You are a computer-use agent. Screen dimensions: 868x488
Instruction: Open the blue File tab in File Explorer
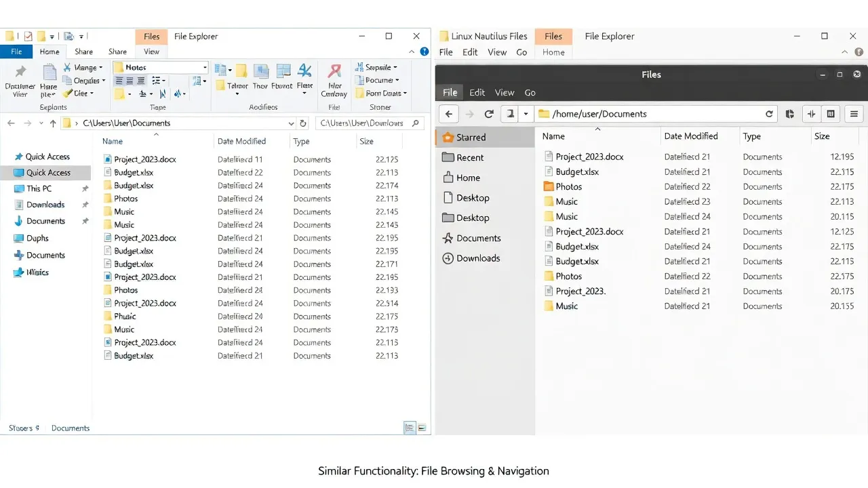tap(16, 52)
